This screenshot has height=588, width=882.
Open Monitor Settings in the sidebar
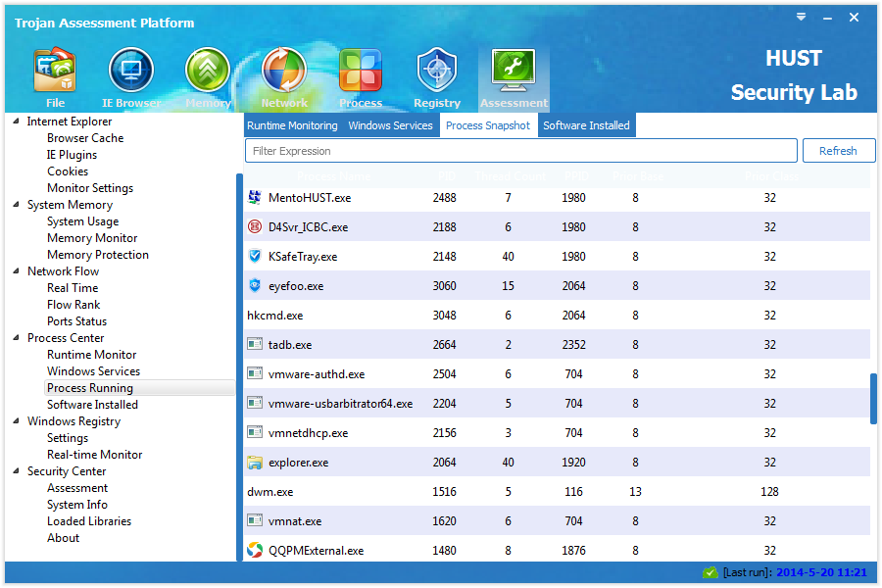pos(90,188)
